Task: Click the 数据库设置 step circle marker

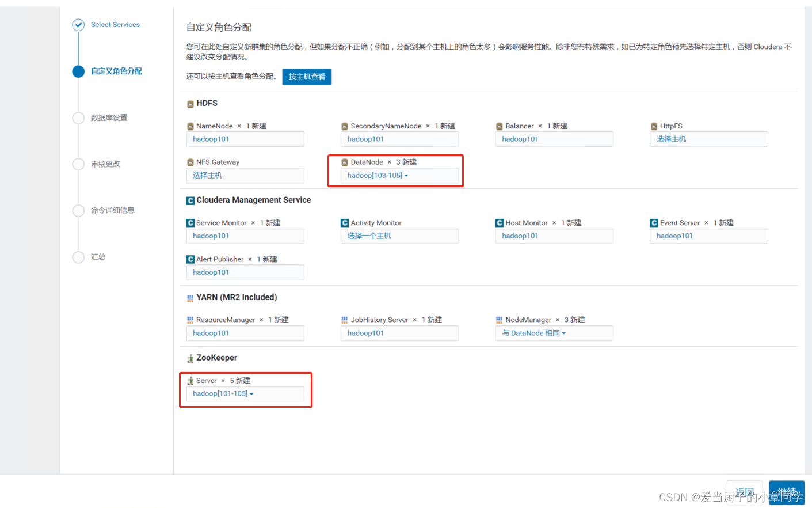Action: click(78, 118)
